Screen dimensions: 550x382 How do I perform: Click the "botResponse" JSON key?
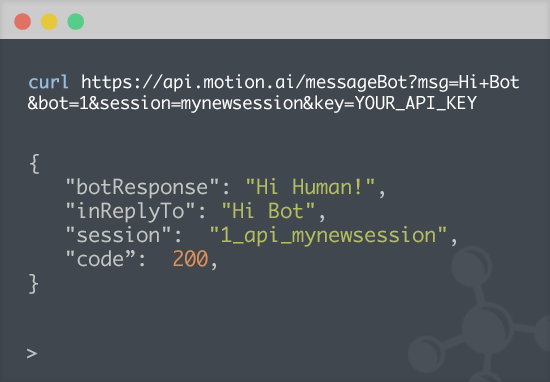pyautogui.click(x=142, y=187)
